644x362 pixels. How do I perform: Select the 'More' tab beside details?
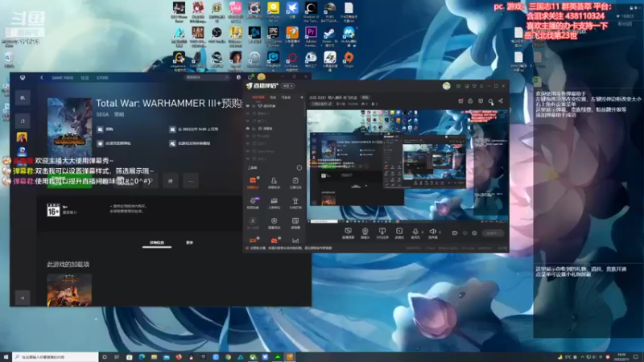coord(189,243)
